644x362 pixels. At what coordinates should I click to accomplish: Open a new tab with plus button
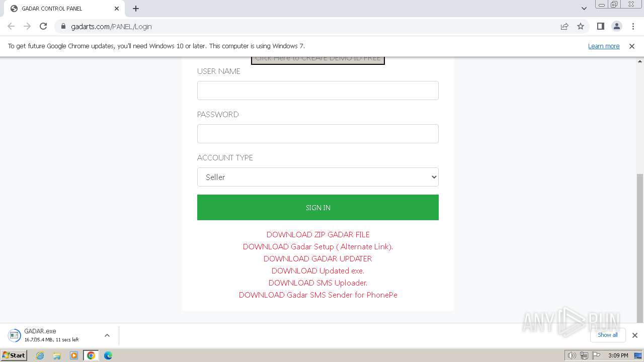point(136,9)
